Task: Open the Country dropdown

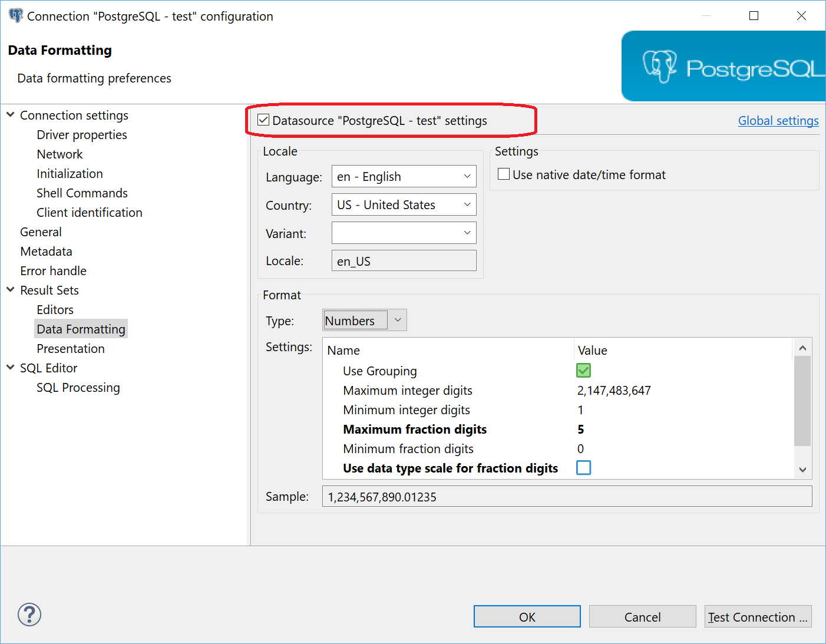Action: pyautogui.click(x=467, y=204)
